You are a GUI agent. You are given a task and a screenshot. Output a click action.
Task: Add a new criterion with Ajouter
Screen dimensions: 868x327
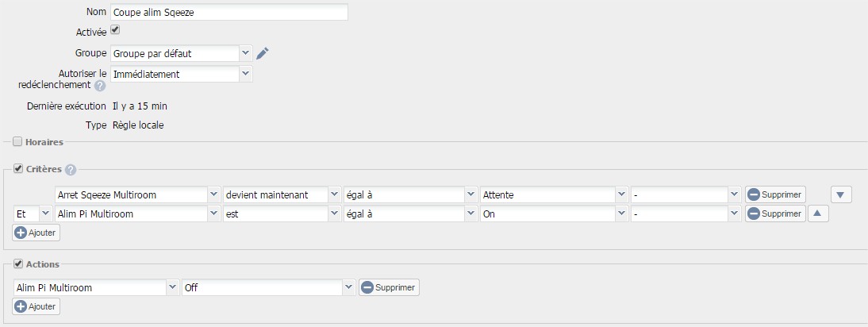coord(36,233)
